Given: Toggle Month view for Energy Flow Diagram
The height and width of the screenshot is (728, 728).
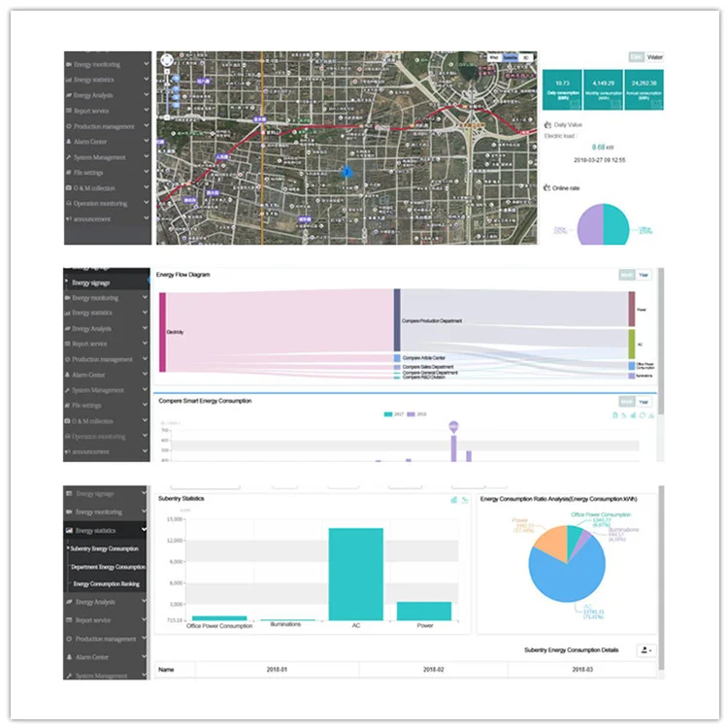Looking at the screenshot, I should click(x=627, y=275).
